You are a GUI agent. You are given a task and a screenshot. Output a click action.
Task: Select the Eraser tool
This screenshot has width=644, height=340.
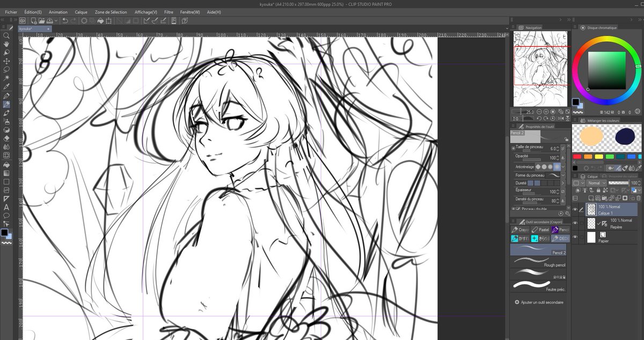pyautogui.click(x=6, y=138)
